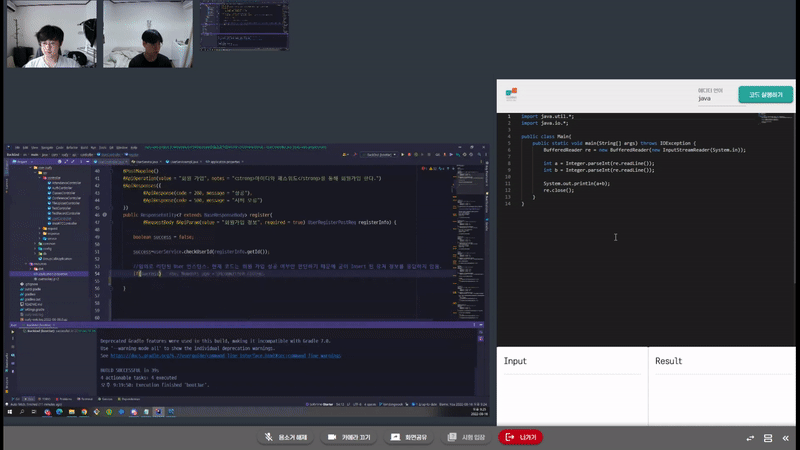Select the second participant's video in black shirt

(148, 34)
